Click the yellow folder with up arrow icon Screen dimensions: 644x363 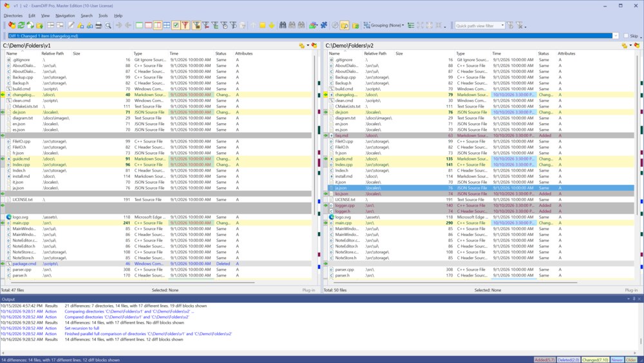pyautogui.click(x=39, y=26)
